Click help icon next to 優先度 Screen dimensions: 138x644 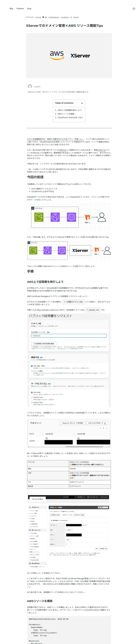point(55,545)
